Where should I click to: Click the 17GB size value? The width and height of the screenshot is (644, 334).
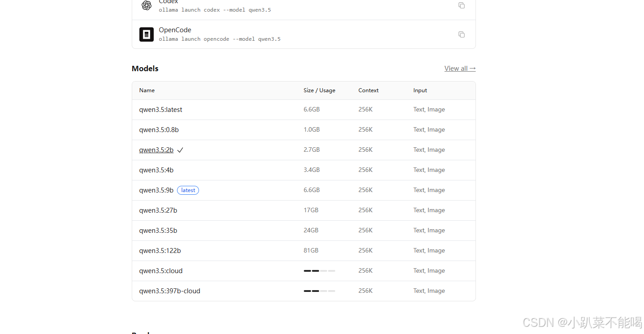pyautogui.click(x=311, y=210)
